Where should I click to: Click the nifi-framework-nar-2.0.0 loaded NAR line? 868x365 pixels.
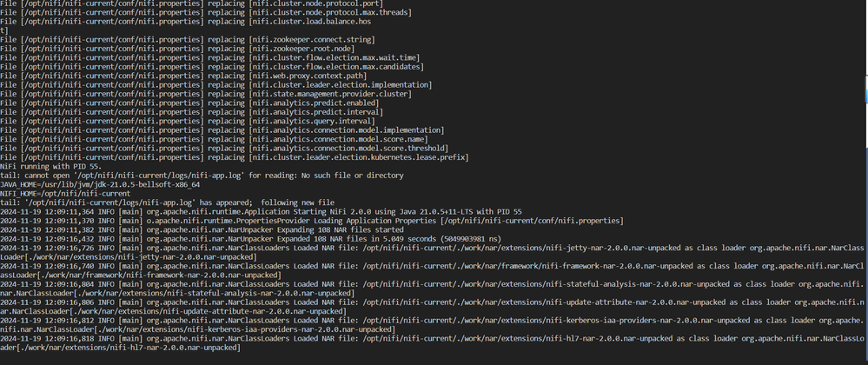[432, 270]
